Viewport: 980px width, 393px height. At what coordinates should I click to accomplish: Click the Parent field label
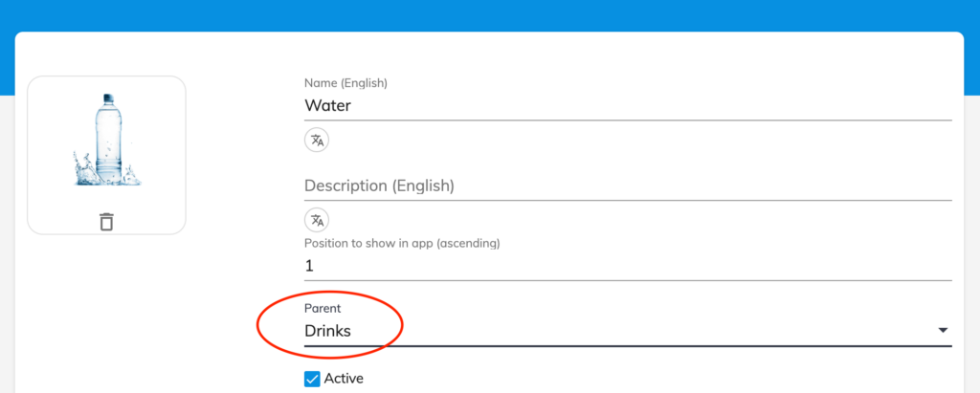[x=323, y=308]
